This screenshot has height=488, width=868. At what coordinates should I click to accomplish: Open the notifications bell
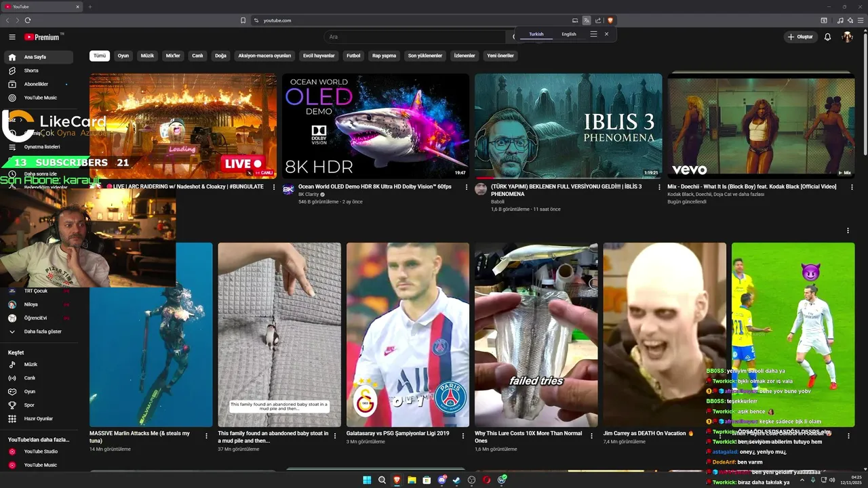[827, 37]
